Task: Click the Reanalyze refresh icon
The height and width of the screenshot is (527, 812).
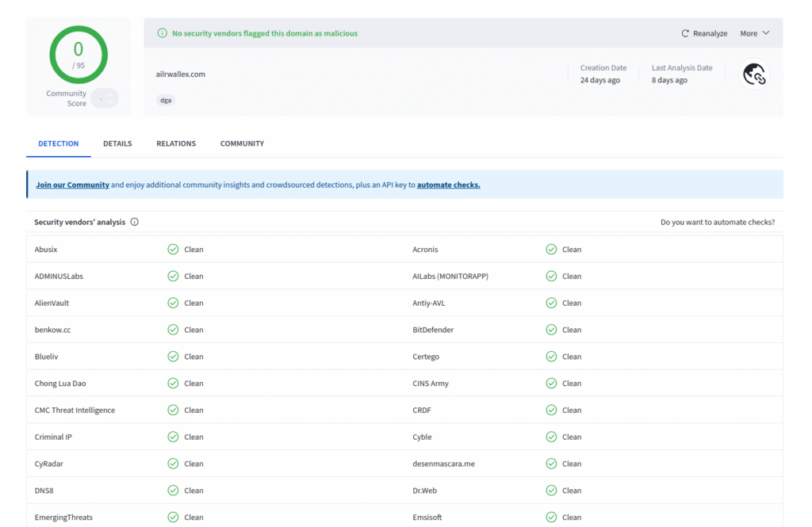Action: point(684,33)
